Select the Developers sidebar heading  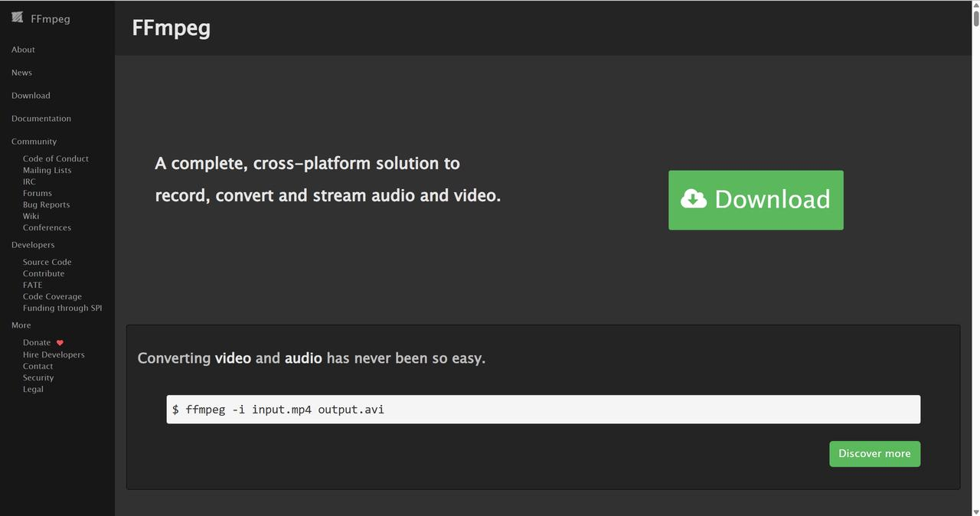pyautogui.click(x=33, y=245)
